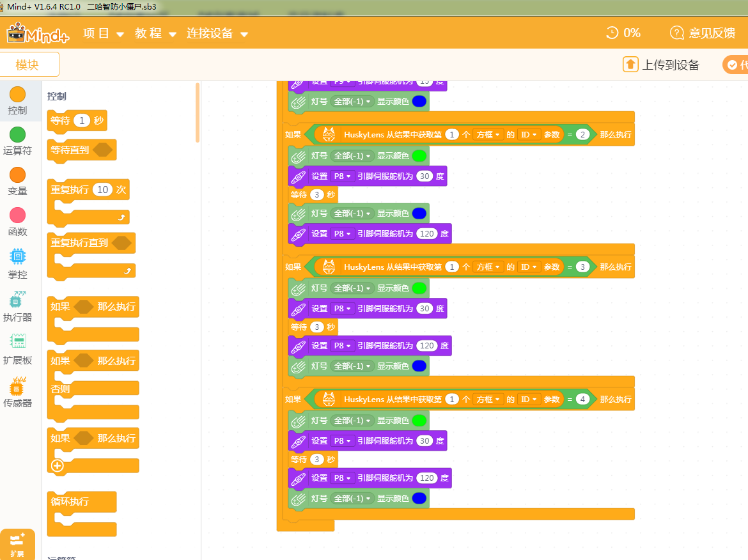Click the green LED block icon under ID = 3

[x=299, y=288]
